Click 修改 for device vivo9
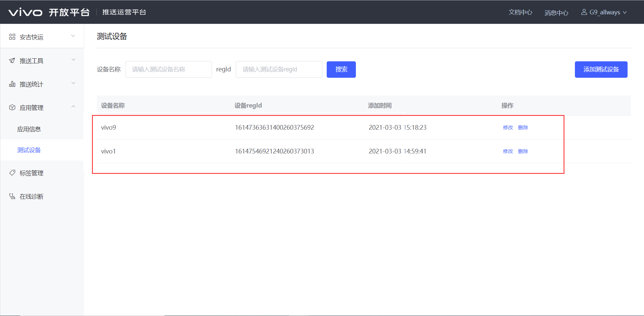Image resolution: width=644 pixels, height=316 pixels. click(508, 128)
